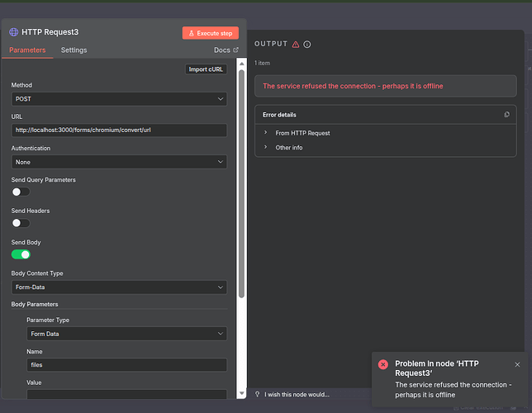Click the output error warning triangle icon
The image size is (532, 413).
coord(296,44)
